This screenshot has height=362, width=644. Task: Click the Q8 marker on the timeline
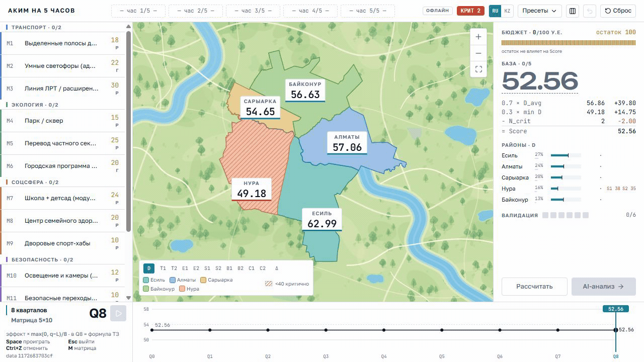click(x=616, y=330)
